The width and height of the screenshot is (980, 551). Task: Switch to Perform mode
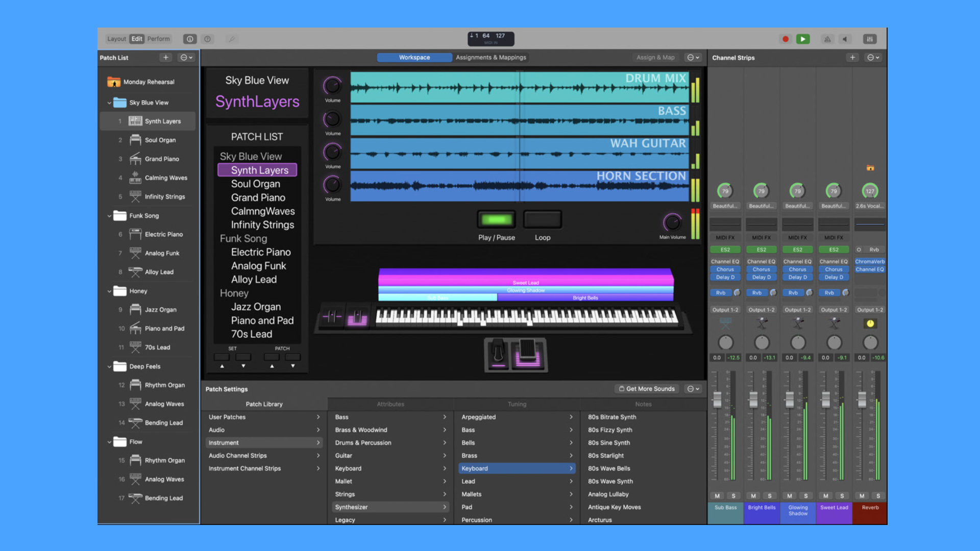coord(158,39)
